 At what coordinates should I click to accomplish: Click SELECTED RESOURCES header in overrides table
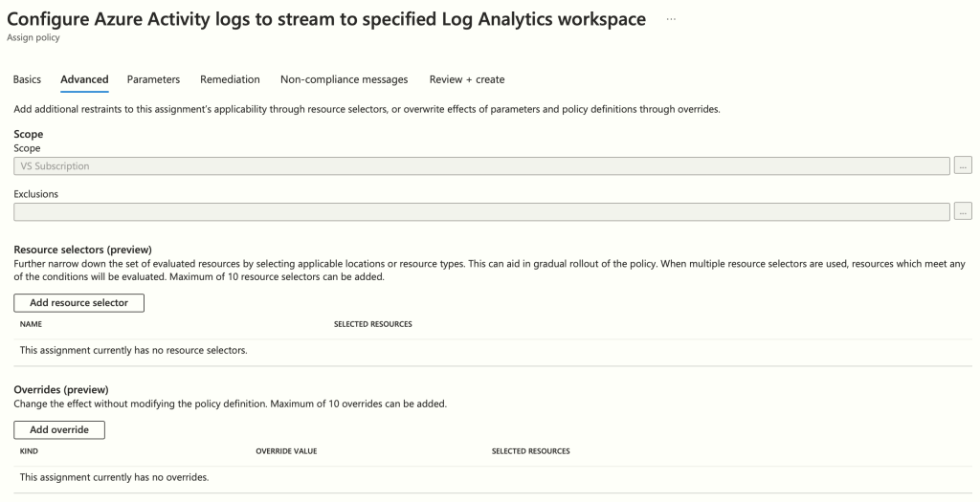[x=530, y=451]
